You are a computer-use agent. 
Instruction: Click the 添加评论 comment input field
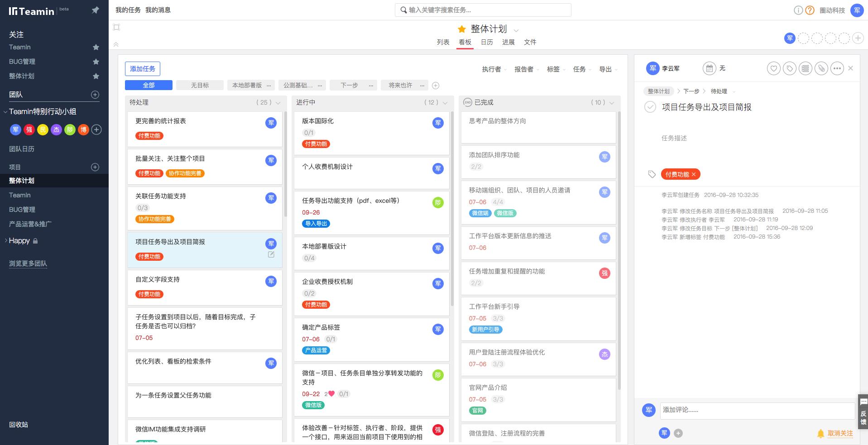click(756, 410)
